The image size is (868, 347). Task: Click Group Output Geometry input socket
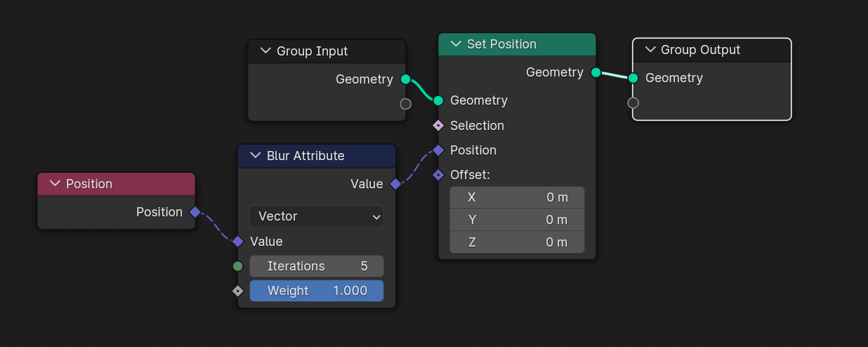(x=633, y=78)
